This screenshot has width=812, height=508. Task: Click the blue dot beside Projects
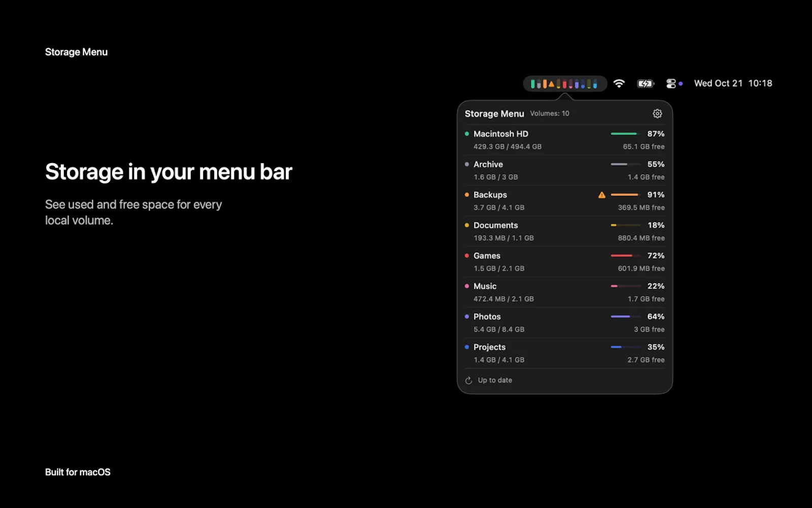point(467,347)
